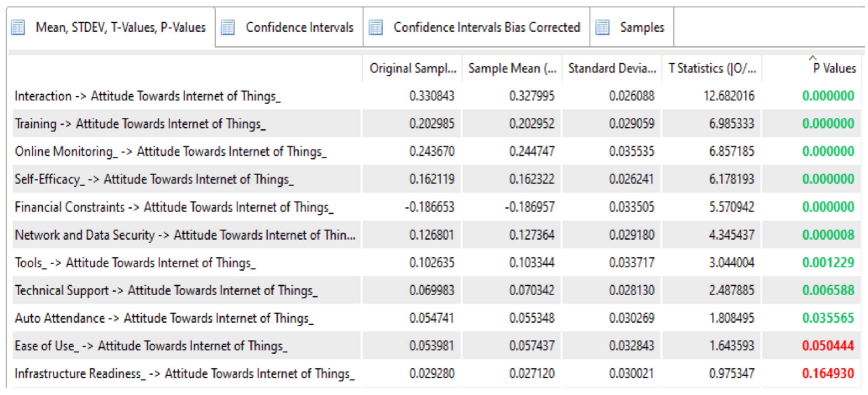Click table icon beside Confidence Intervals Bias Corrected
Viewport: 868px width, 395px height.
point(375,28)
